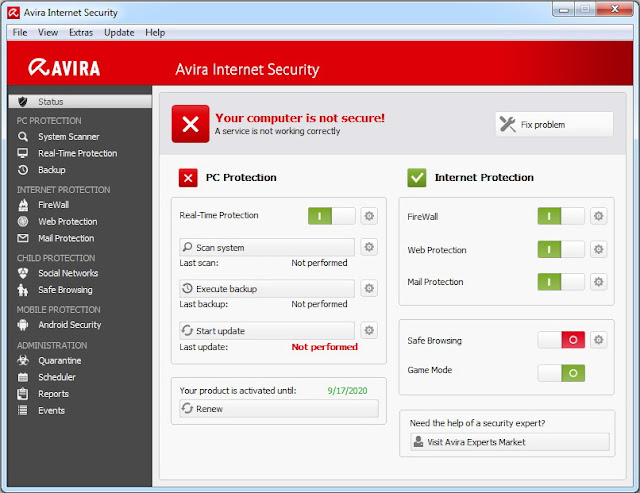Click the green check Internet Protection icon
This screenshot has height=493, width=640.
coord(417,178)
